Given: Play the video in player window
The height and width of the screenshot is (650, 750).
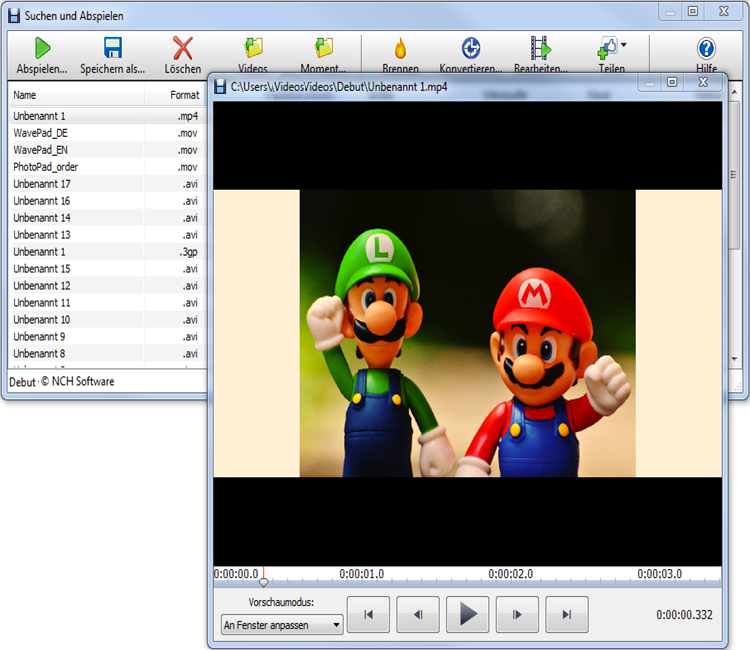Looking at the screenshot, I should pos(468,615).
